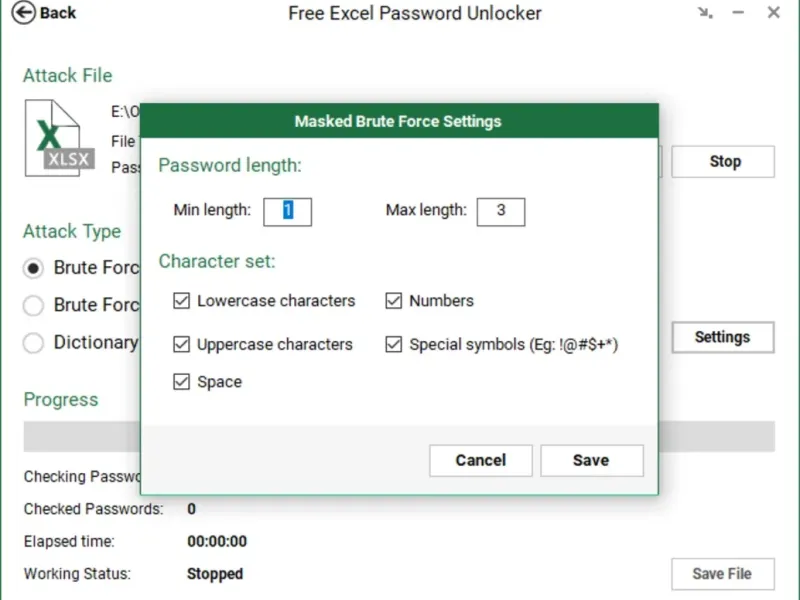Click the Free Excel Password Unlocker title

415,13
